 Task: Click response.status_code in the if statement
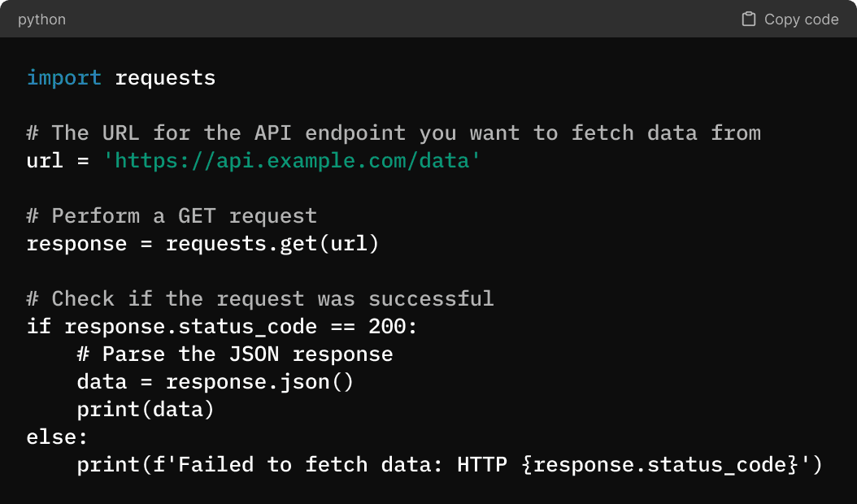pyautogui.click(x=190, y=326)
